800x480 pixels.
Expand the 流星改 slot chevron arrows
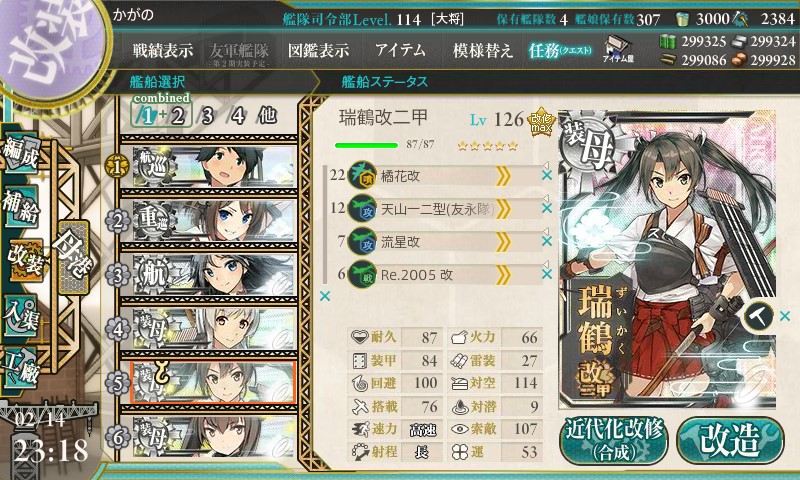503,242
